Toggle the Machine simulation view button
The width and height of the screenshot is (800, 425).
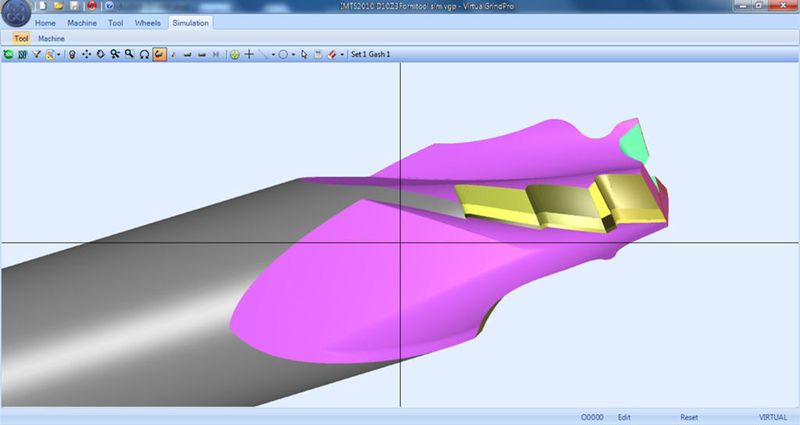[x=51, y=38]
